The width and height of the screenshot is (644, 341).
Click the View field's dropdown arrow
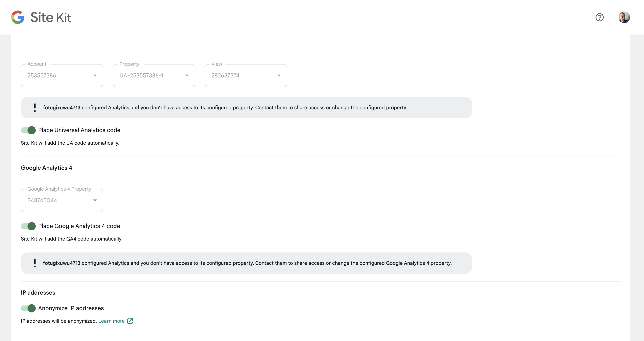coord(279,75)
